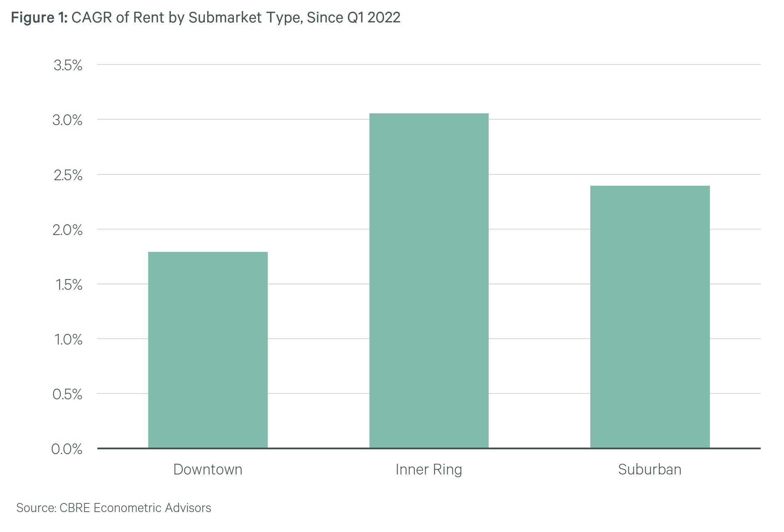Click the Downtown bar in the chart

[208, 350]
